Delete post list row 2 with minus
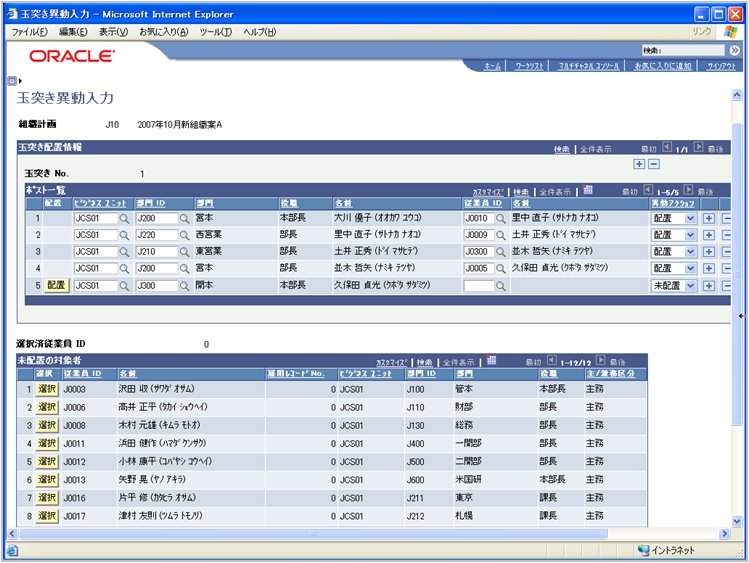Image resolution: width=749 pixels, height=563 pixels. click(x=726, y=235)
